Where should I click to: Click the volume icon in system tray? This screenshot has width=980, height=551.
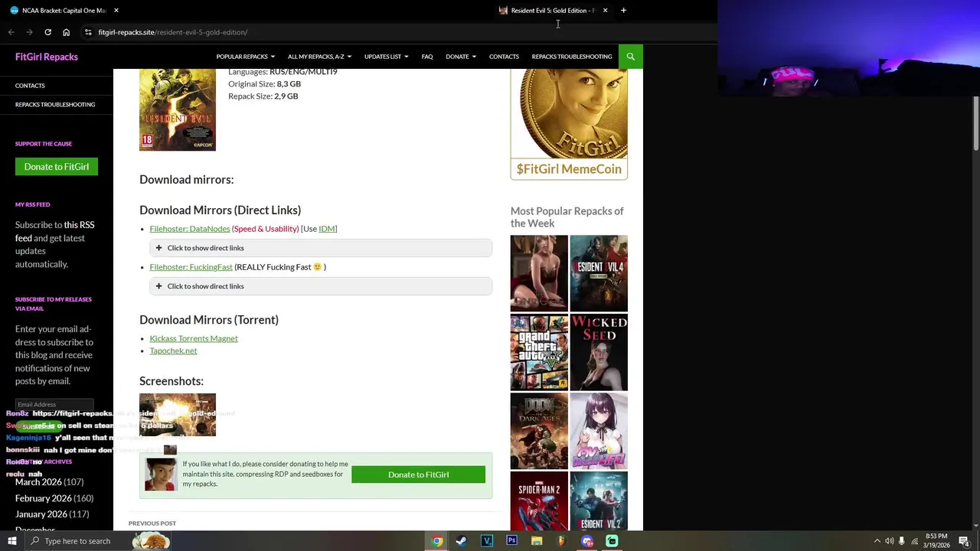point(890,541)
